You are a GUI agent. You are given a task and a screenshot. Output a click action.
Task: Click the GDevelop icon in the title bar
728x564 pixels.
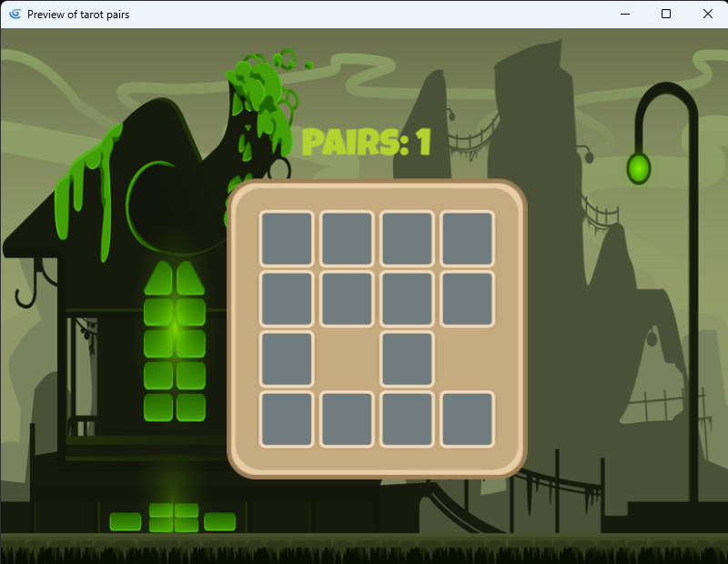(x=15, y=14)
